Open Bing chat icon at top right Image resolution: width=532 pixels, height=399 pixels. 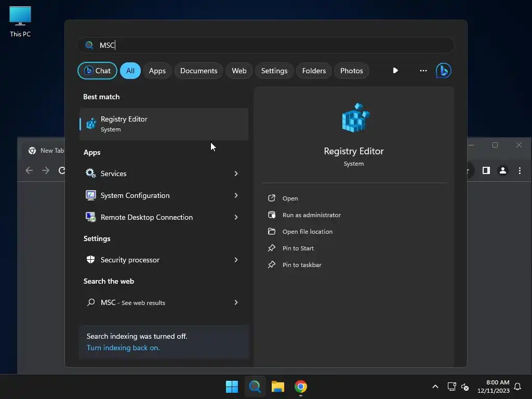[444, 71]
